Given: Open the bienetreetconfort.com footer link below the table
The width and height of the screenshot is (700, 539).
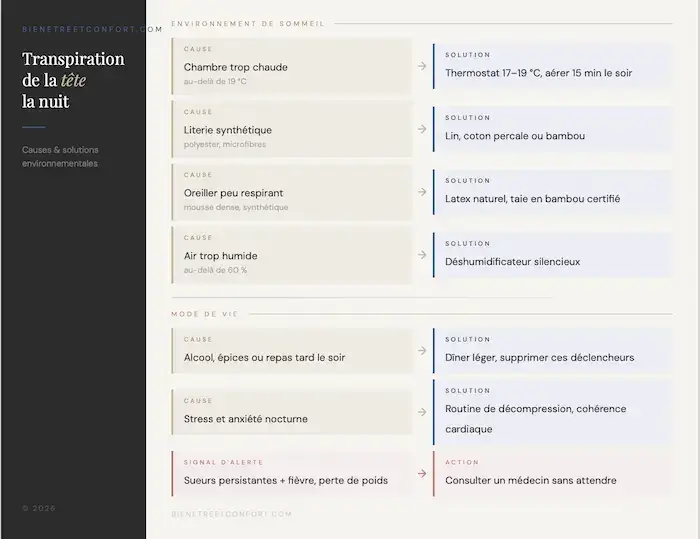Looking at the screenshot, I should tap(232, 514).
